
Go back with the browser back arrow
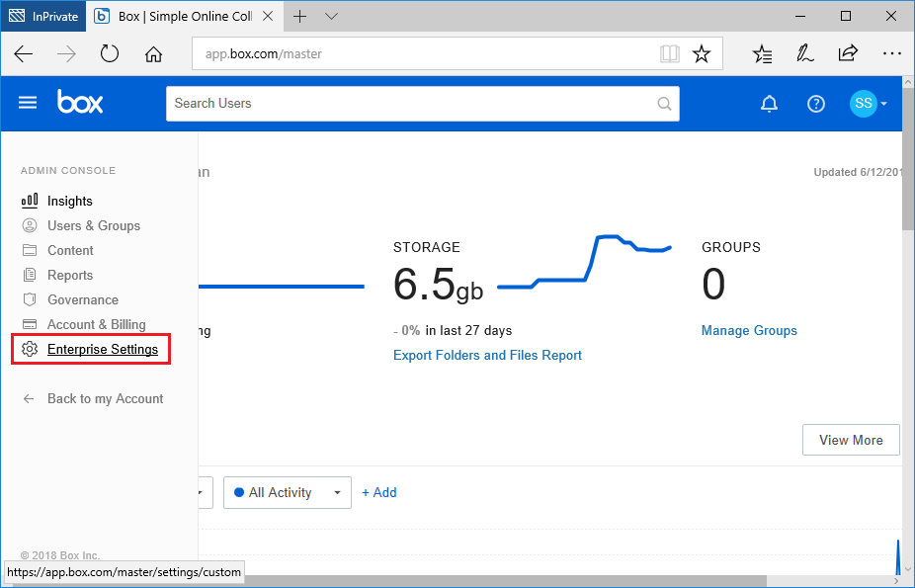pyautogui.click(x=24, y=54)
